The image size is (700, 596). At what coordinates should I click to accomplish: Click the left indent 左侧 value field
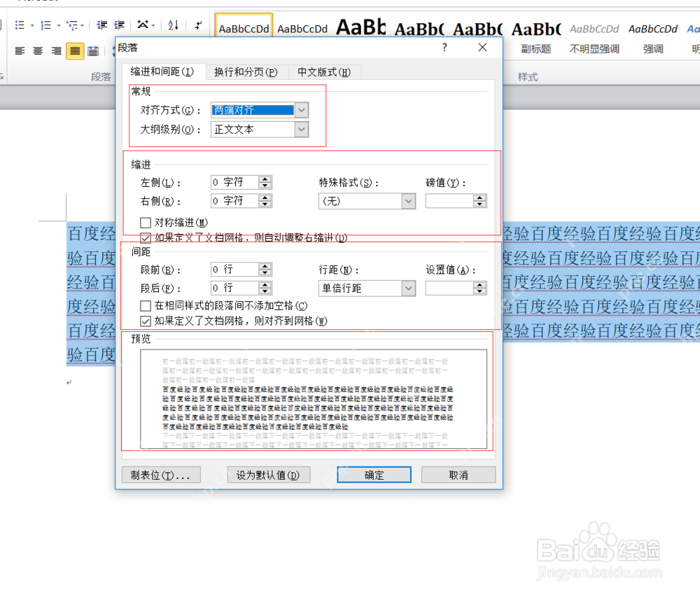234,182
